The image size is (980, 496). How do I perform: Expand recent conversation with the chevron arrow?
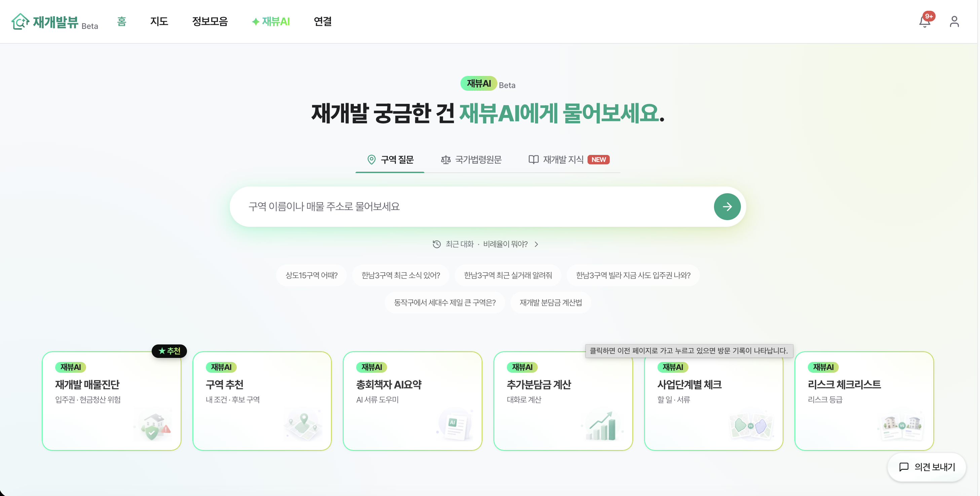coord(536,244)
